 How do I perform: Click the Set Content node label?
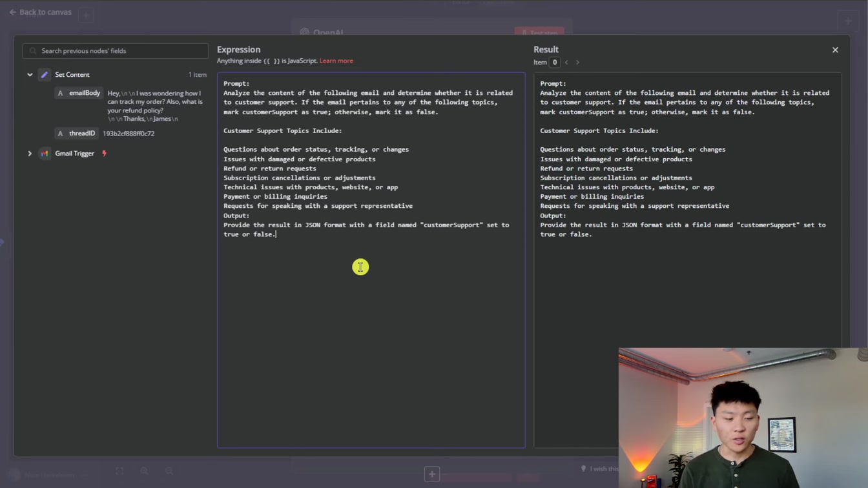(x=72, y=75)
